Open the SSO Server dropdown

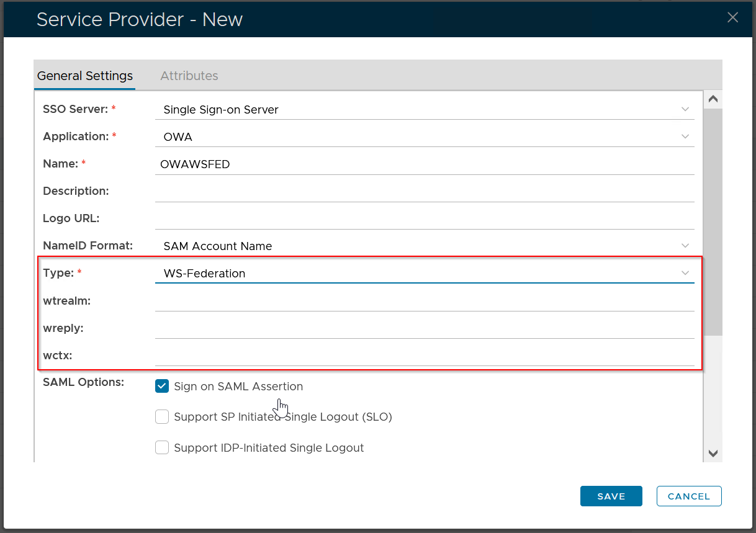[x=424, y=110]
